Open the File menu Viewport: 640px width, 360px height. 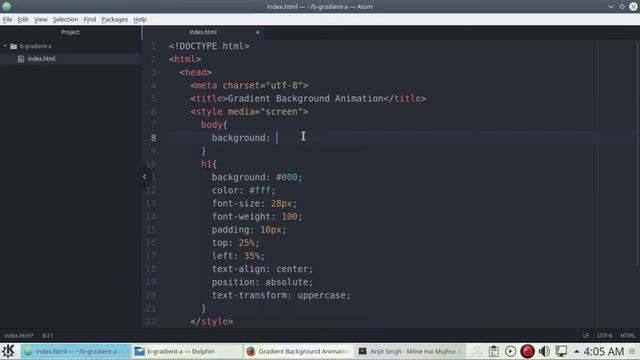point(7,19)
